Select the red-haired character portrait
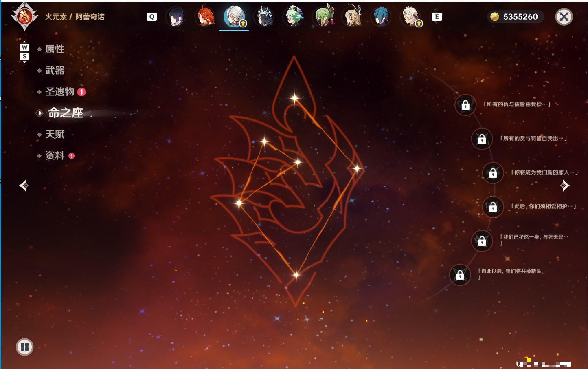 click(x=205, y=17)
